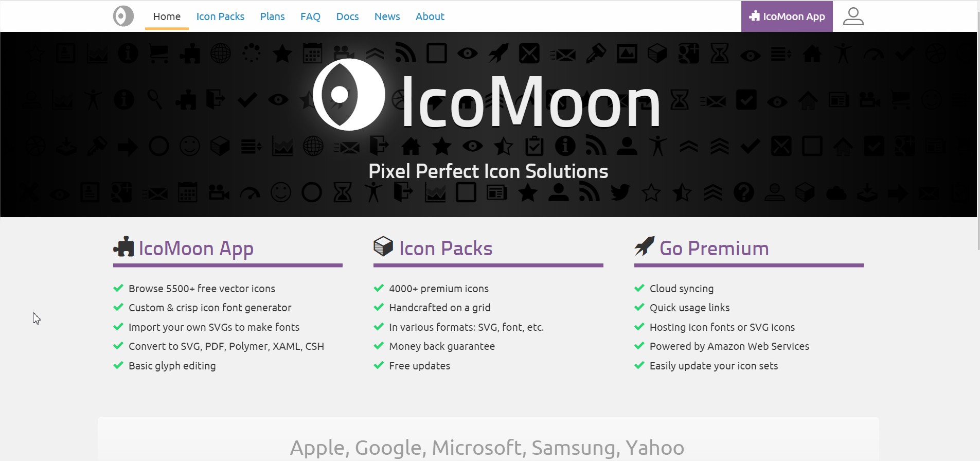Click the IcoMoon logo in navbar

pyautogui.click(x=123, y=16)
